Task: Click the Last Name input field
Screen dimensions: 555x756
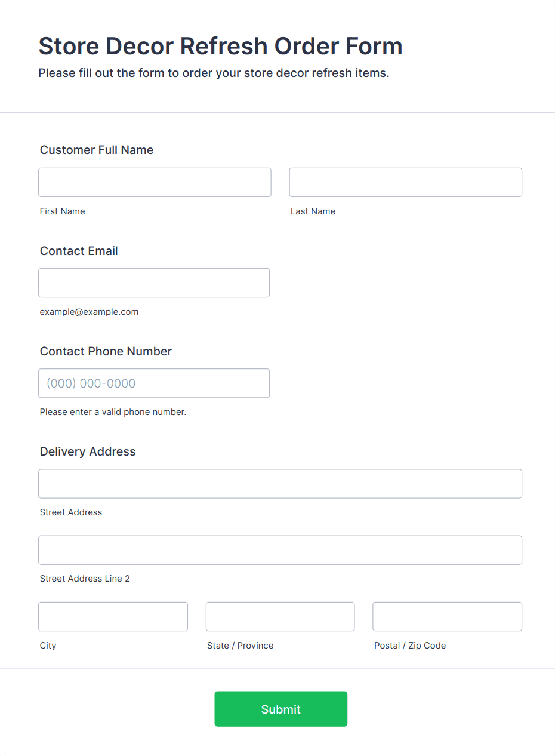Action: click(x=405, y=182)
